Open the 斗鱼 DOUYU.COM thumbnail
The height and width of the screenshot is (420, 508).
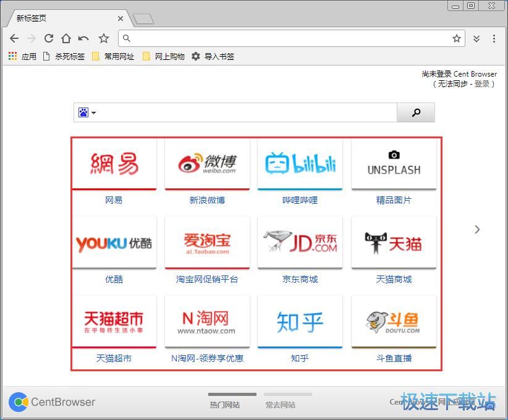394,322
